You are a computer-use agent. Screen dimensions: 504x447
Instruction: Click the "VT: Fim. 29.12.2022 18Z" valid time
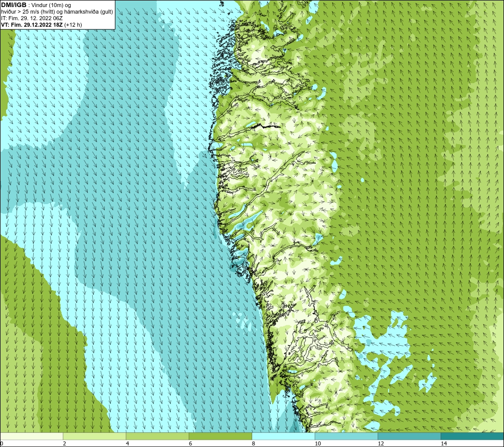click(x=32, y=25)
